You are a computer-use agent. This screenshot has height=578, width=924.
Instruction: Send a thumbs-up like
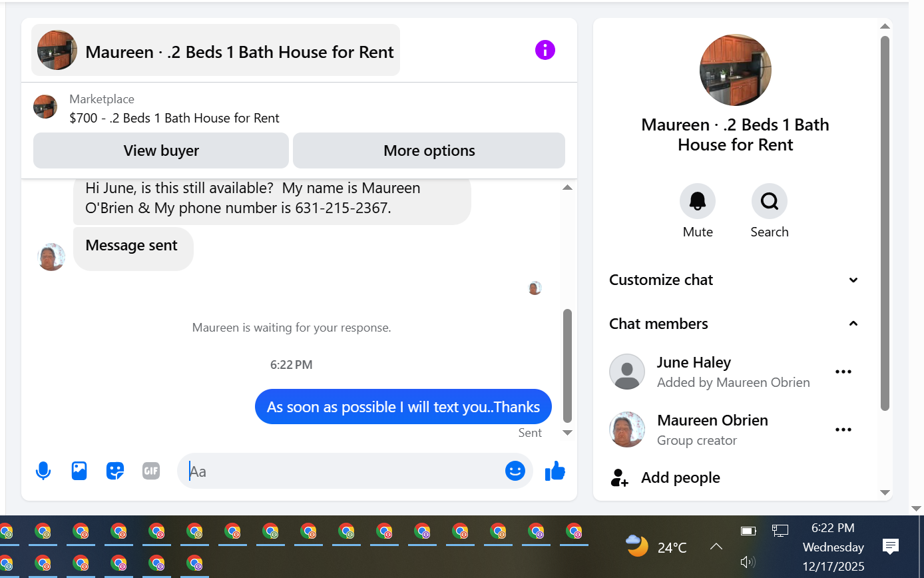pyautogui.click(x=555, y=471)
